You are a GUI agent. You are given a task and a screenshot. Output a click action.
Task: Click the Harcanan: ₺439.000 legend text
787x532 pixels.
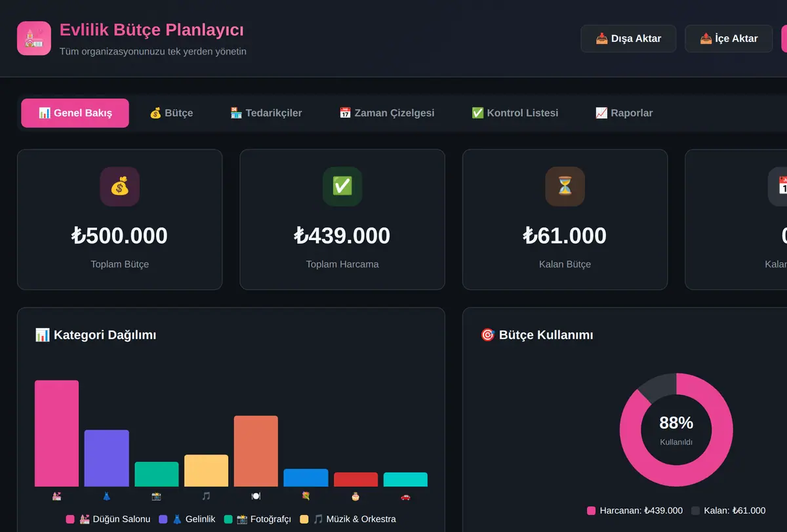tap(641, 510)
